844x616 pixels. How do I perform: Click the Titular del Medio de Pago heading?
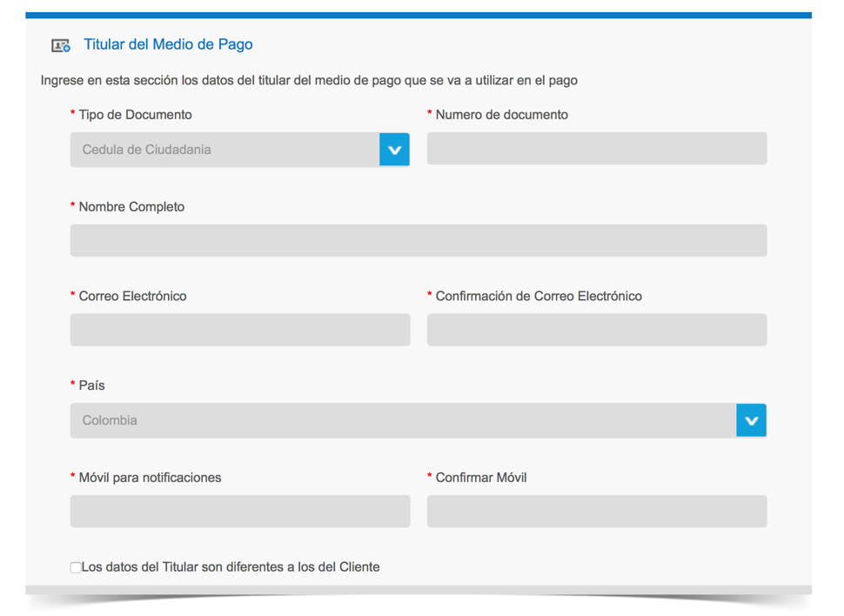(x=168, y=44)
